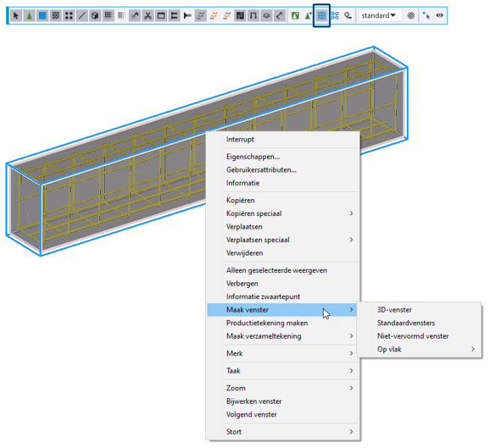This screenshot has width=490, height=448.
Task: Click the arrow 'select all' selection switch
Action: tap(17, 15)
